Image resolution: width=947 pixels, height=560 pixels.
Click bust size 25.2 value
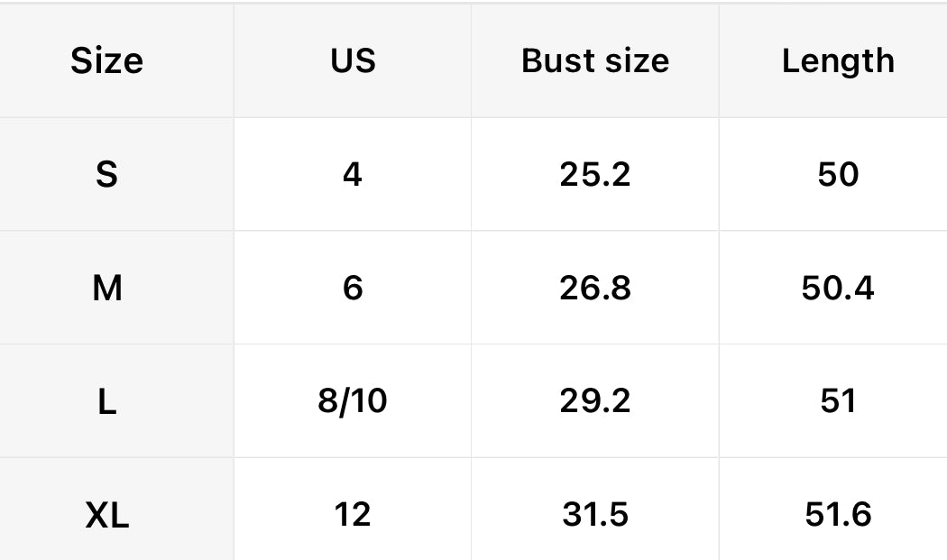595,174
